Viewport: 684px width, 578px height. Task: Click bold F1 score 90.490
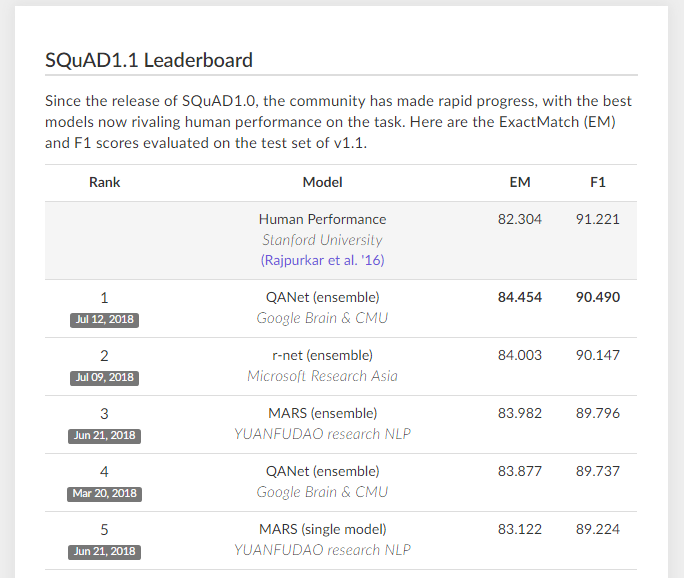pyautogui.click(x=598, y=298)
